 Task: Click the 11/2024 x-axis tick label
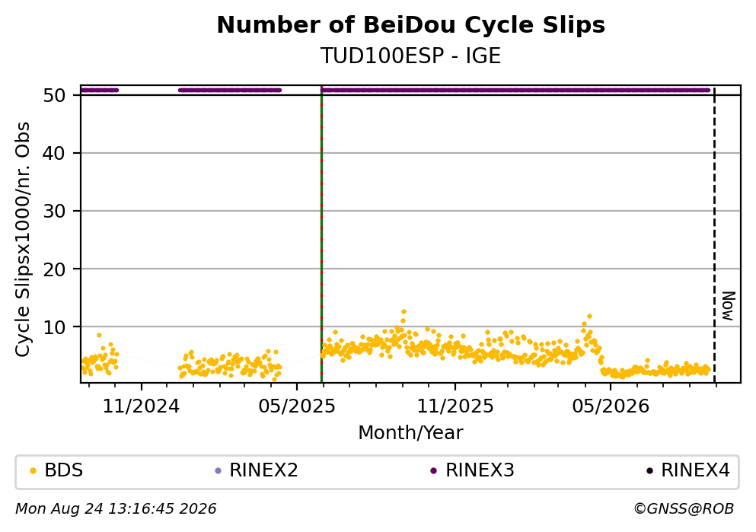[x=141, y=406]
